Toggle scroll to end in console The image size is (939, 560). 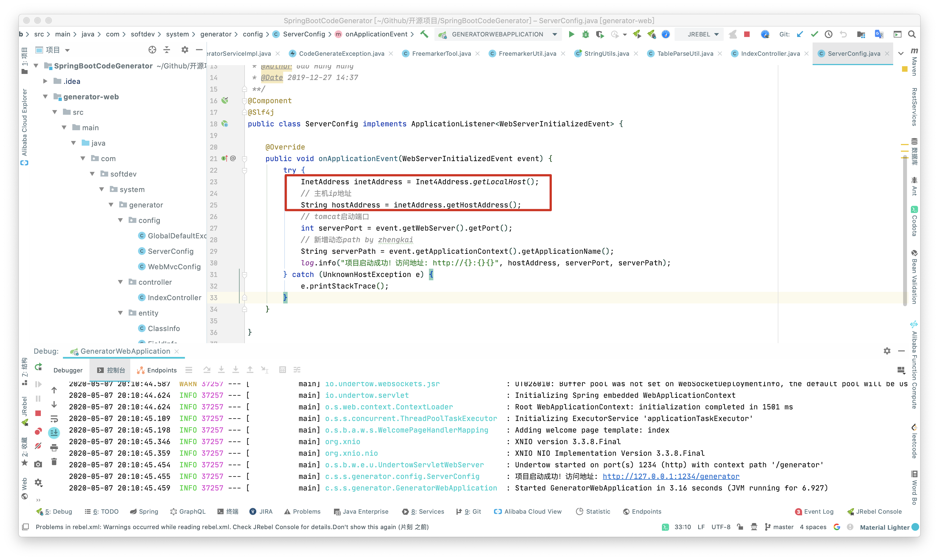pyautogui.click(x=54, y=433)
